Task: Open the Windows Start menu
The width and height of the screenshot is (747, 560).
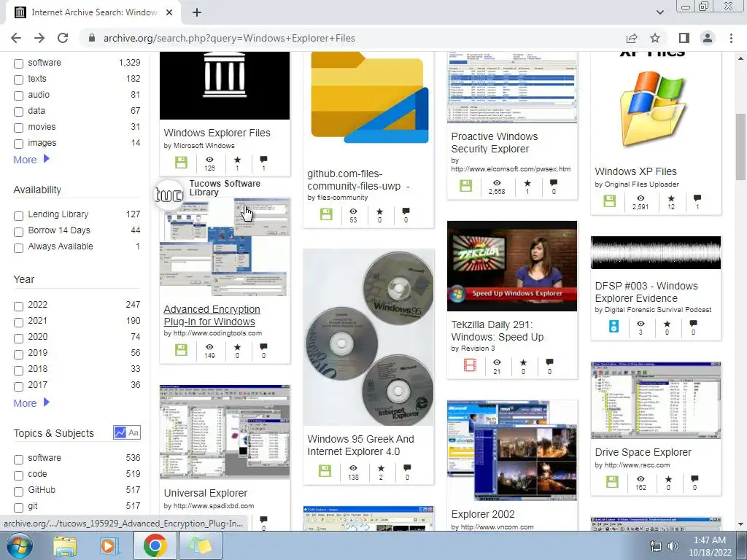Action: (19, 545)
